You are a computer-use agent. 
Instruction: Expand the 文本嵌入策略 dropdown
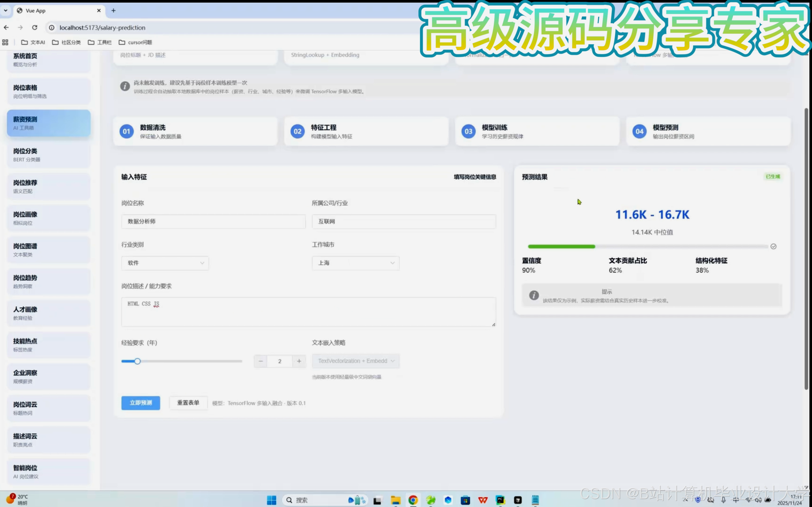(355, 361)
